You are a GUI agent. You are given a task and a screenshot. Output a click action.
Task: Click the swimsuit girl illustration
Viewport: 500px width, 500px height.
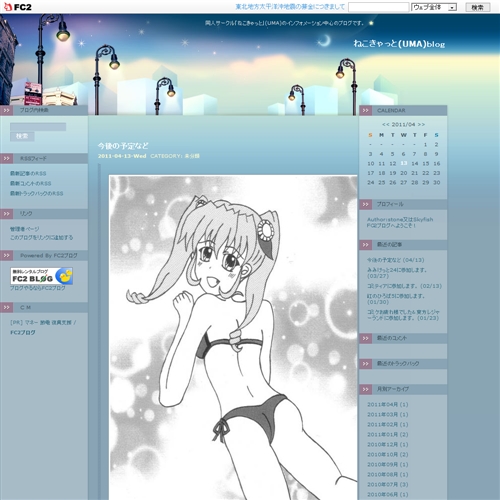click(x=233, y=337)
